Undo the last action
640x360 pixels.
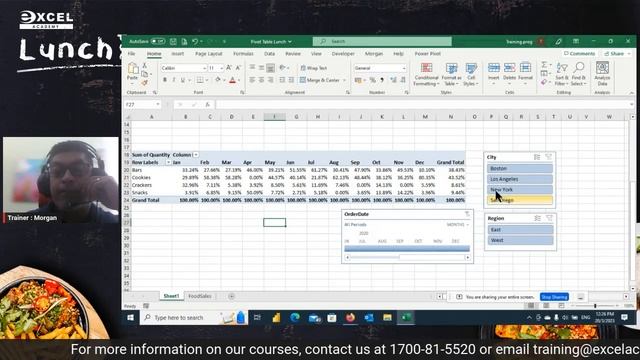(195, 41)
